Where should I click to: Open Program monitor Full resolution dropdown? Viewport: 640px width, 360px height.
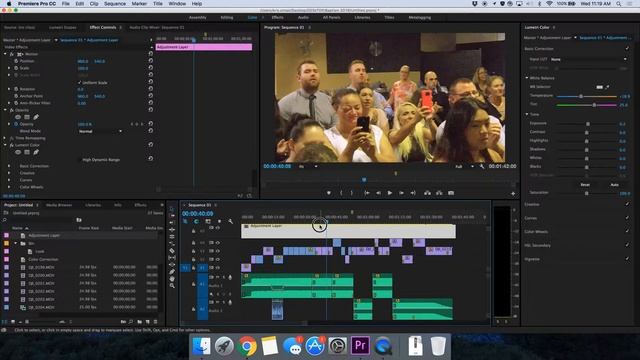(x=464, y=167)
